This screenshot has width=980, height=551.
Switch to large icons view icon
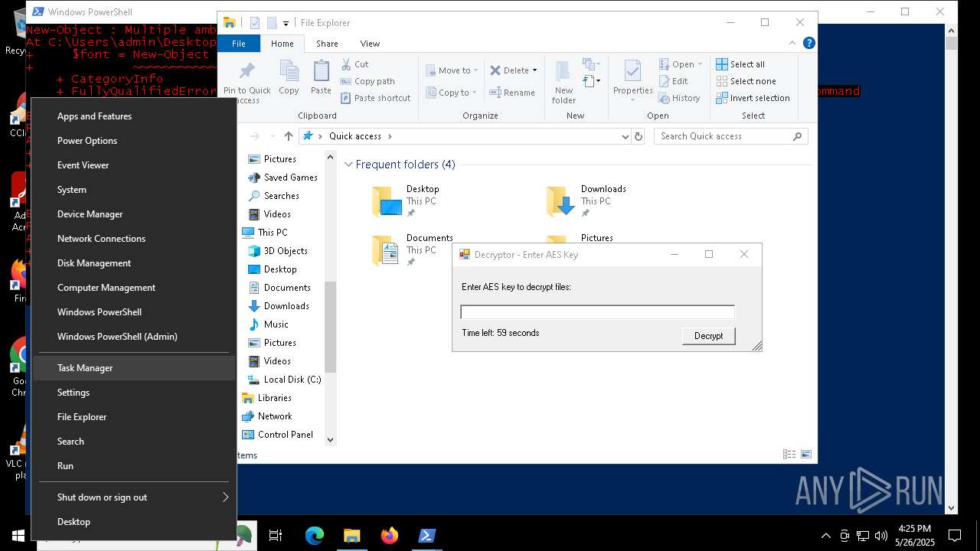[x=805, y=455]
